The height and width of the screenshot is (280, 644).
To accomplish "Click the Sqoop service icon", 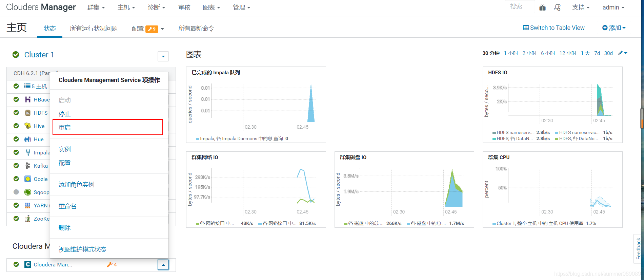I will 28,192.
